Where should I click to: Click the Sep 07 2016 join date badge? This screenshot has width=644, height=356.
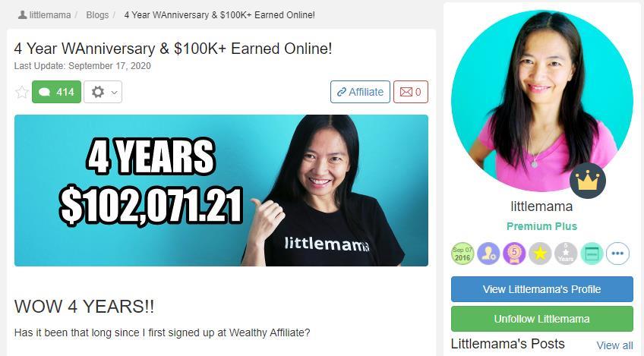[462, 254]
